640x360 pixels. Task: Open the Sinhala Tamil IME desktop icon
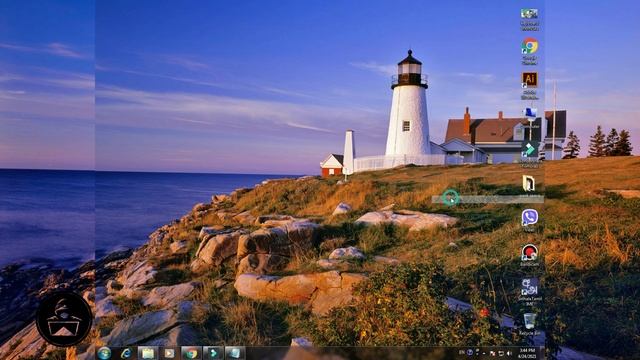tap(529, 292)
